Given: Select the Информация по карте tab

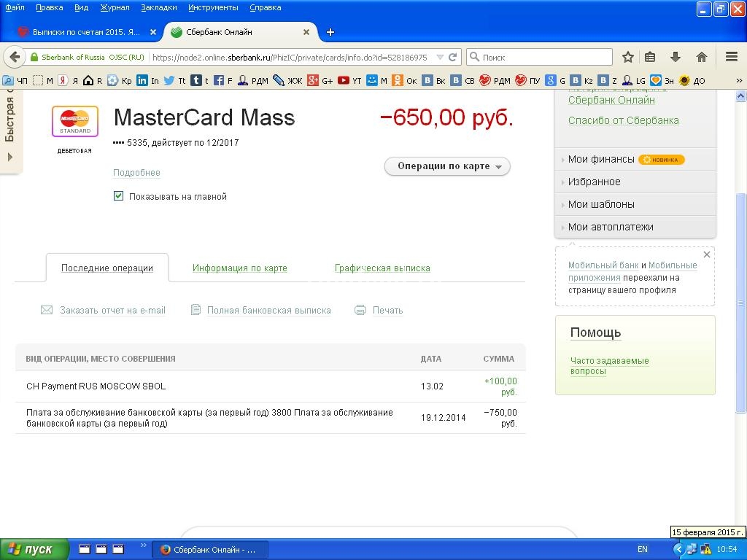Looking at the screenshot, I should (239, 268).
